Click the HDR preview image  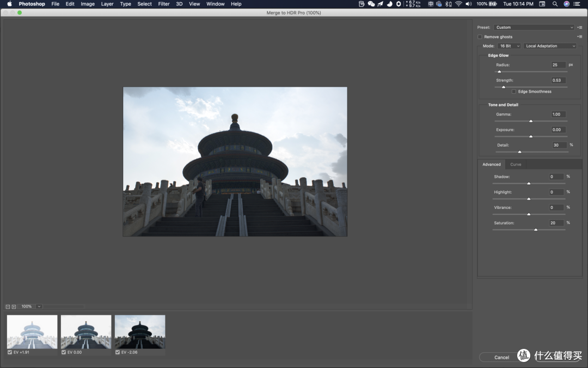click(235, 162)
